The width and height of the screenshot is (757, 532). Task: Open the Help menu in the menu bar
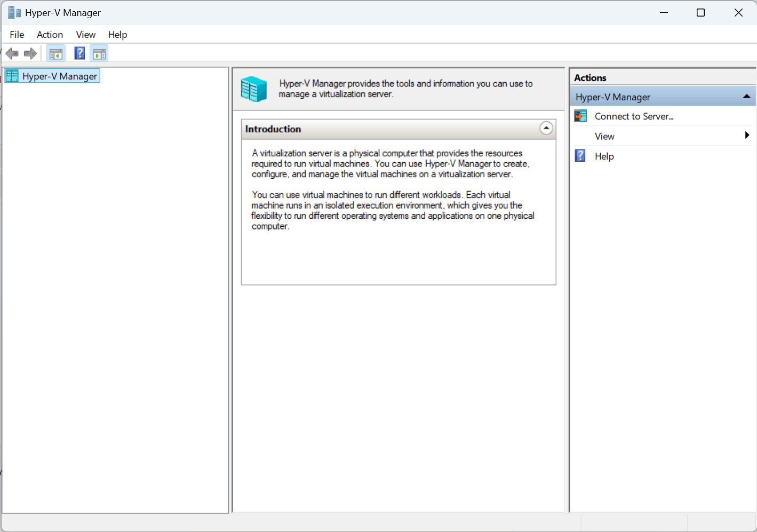117,35
